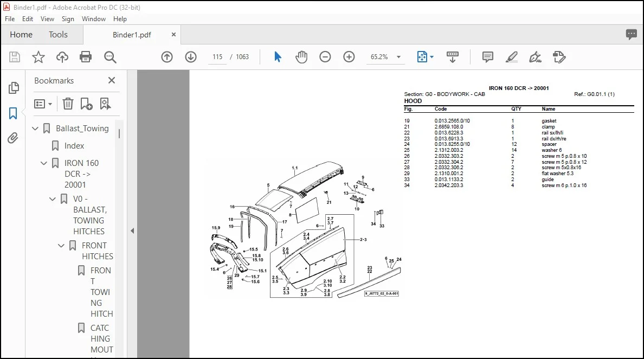Activate the Hand pan tool
644x359 pixels.
[x=301, y=57]
